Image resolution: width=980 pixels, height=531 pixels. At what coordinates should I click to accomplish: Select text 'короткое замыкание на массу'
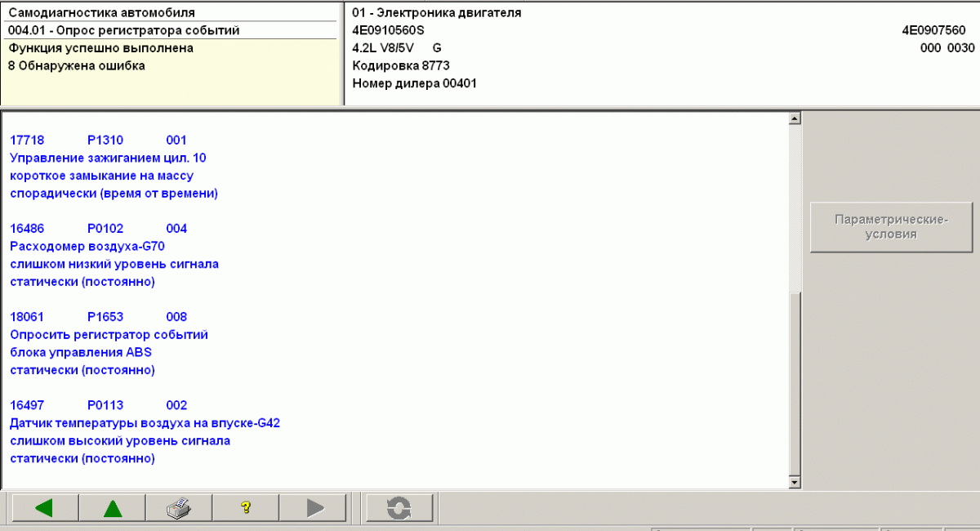(x=102, y=176)
